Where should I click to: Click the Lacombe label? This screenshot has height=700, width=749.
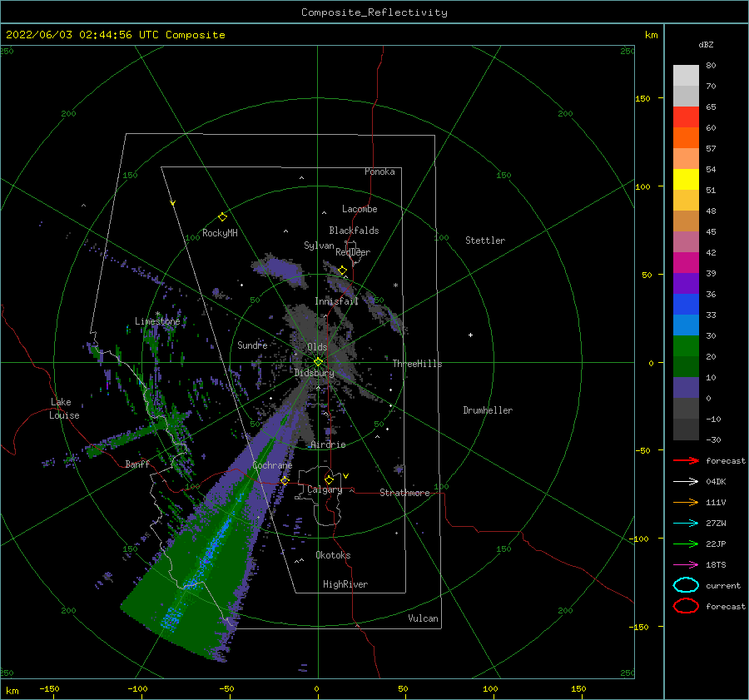pyautogui.click(x=360, y=209)
